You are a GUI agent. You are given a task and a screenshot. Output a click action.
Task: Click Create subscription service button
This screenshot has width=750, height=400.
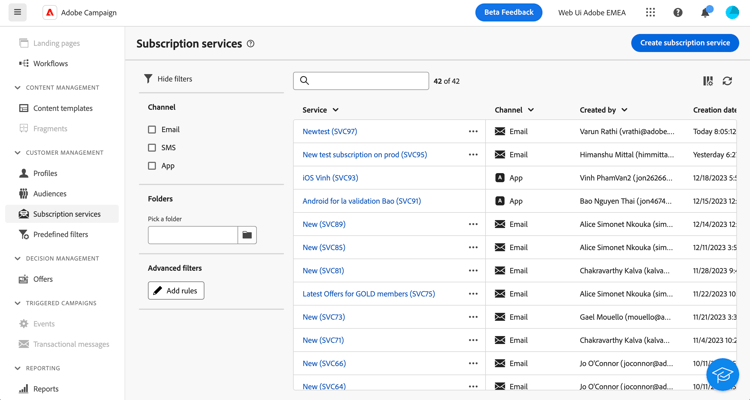point(684,43)
